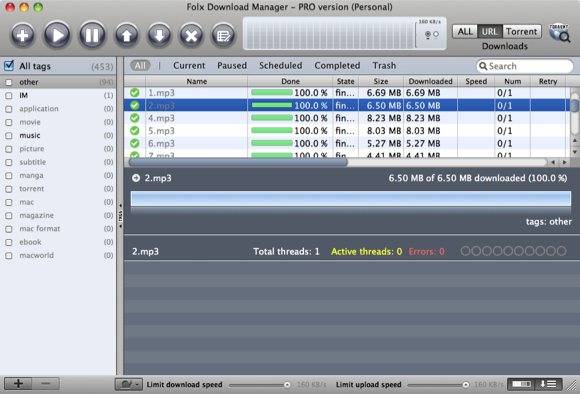Click the green check icon of 6.mp3

coord(135,143)
